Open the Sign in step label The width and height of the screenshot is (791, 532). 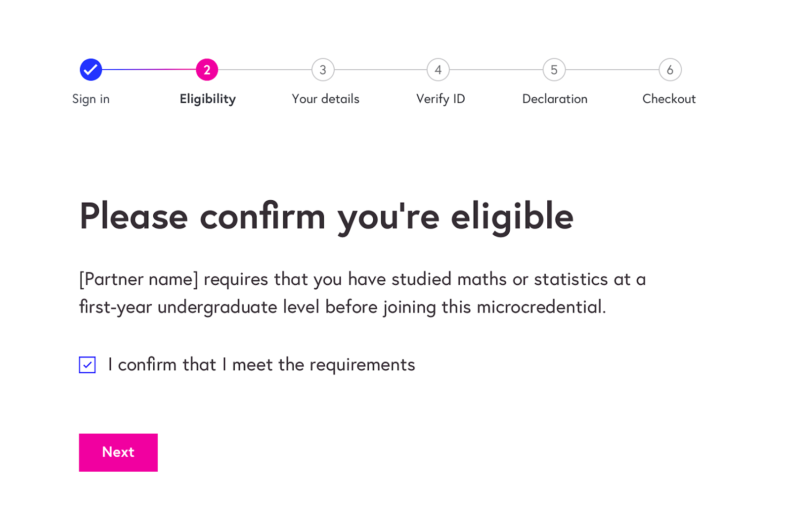point(91,99)
